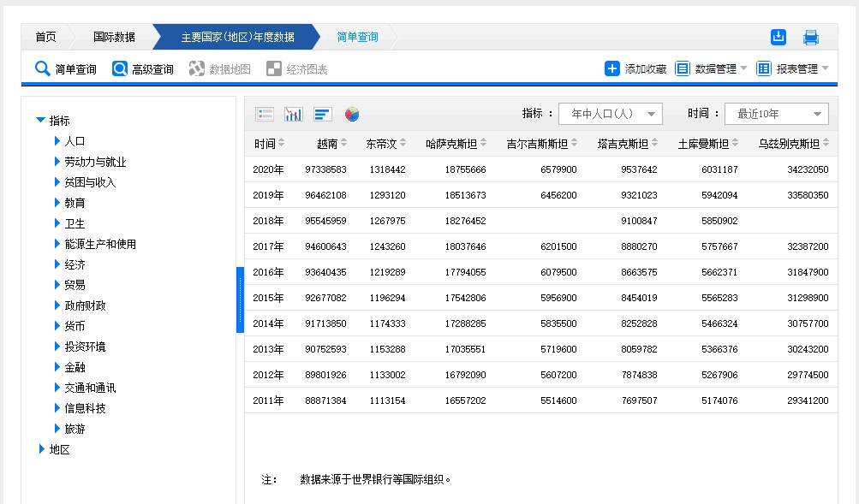Viewport: 859px width, 504px height.
Task: Expand the 人口 category in sidebar
Action: coord(75,140)
